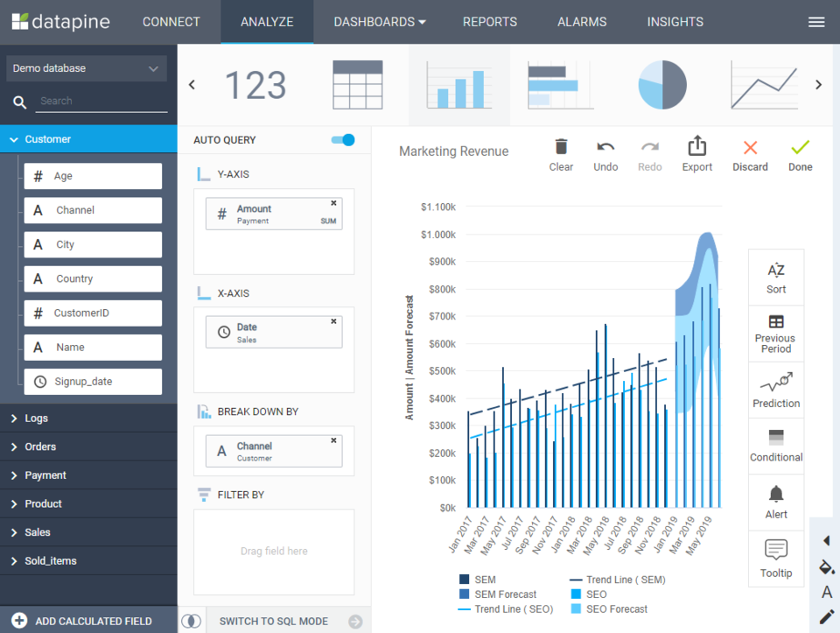Click the field search box
Screen dimensions: 840x633
coord(101,101)
